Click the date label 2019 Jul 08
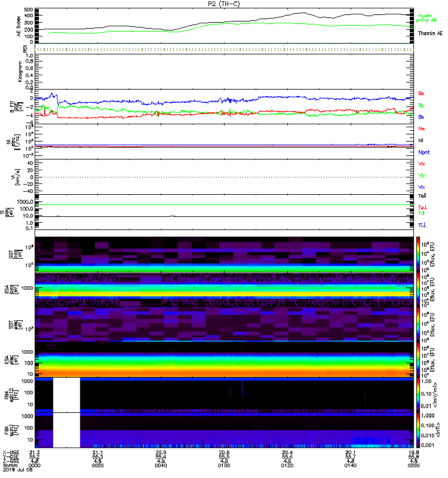 pyautogui.click(x=17, y=470)
